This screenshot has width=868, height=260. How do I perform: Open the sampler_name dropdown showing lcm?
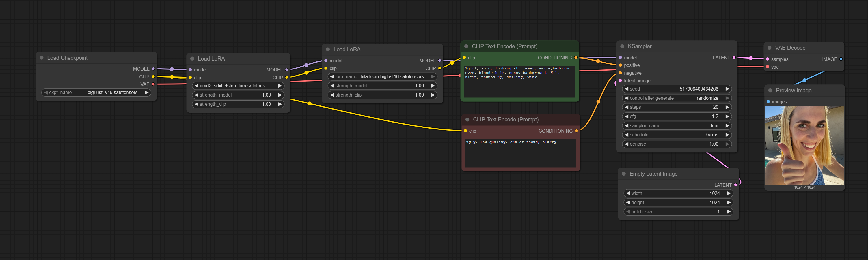click(677, 126)
